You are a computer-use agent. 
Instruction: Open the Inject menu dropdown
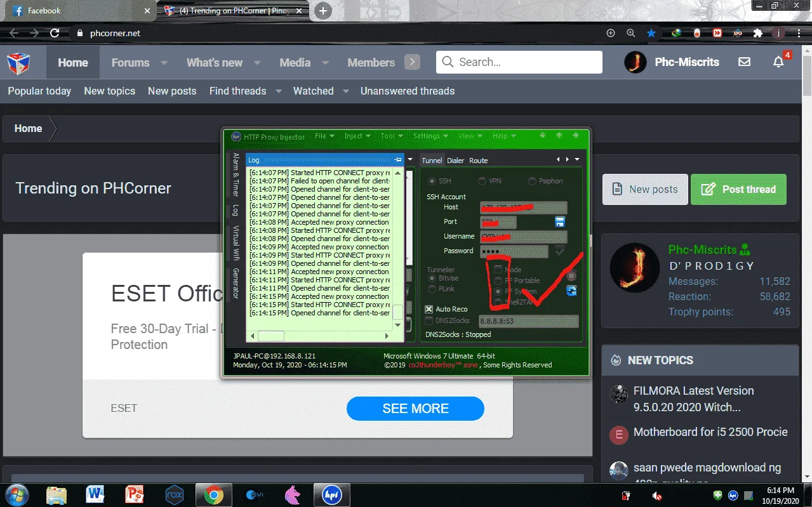(357, 136)
